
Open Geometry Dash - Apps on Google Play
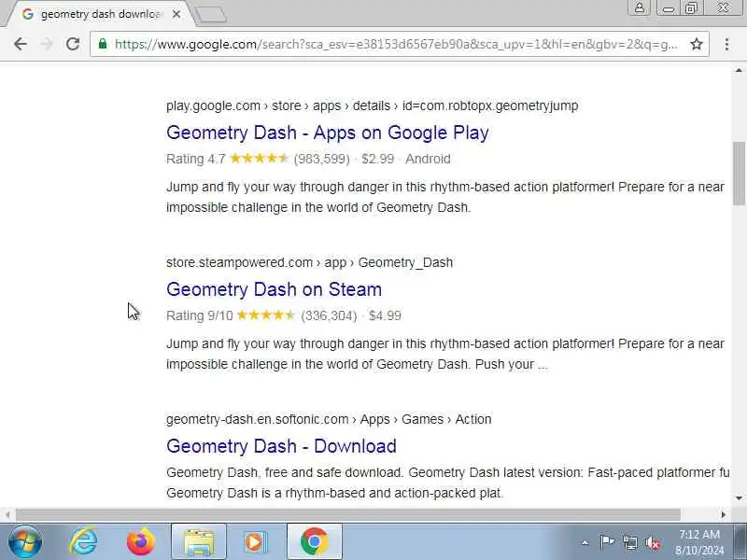[x=328, y=133]
